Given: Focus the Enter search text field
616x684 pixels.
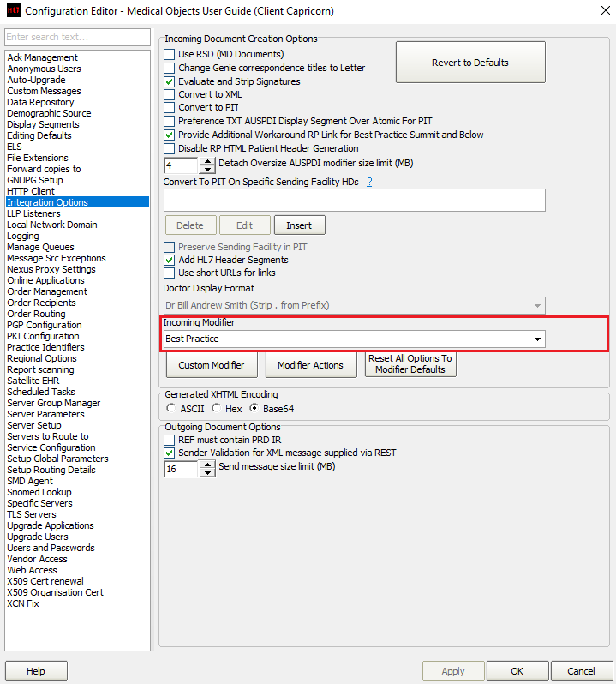Looking at the screenshot, I should pos(78,37).
